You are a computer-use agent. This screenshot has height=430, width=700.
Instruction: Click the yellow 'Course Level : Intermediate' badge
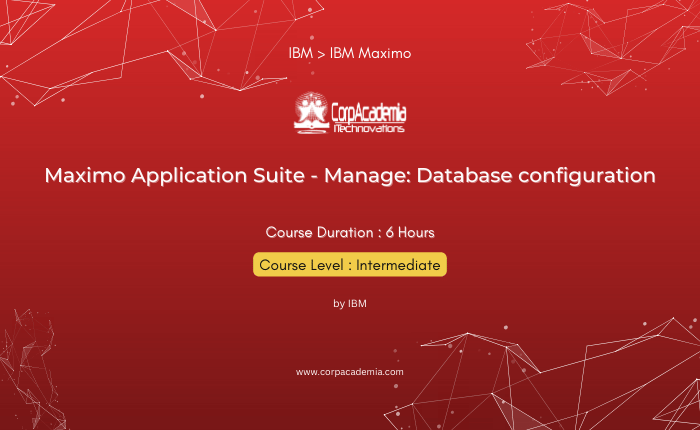click(x=350, y=264)
